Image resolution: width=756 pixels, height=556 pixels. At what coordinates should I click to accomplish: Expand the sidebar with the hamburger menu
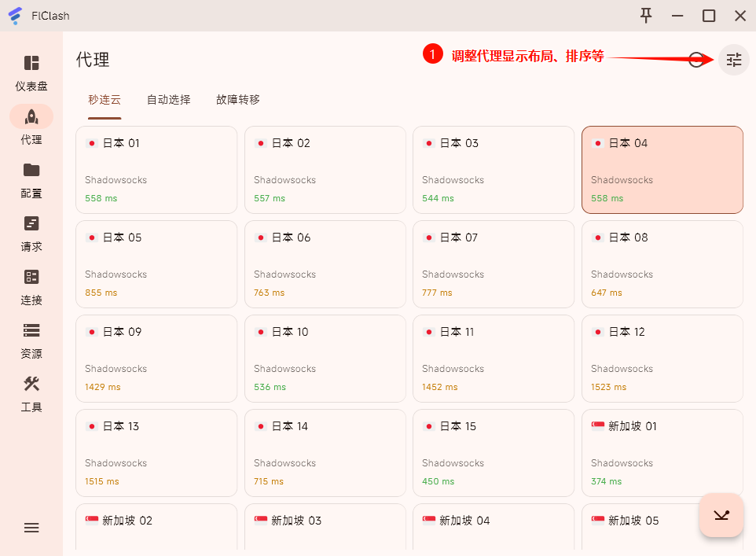pyautogui.click(x=31, y=528)
